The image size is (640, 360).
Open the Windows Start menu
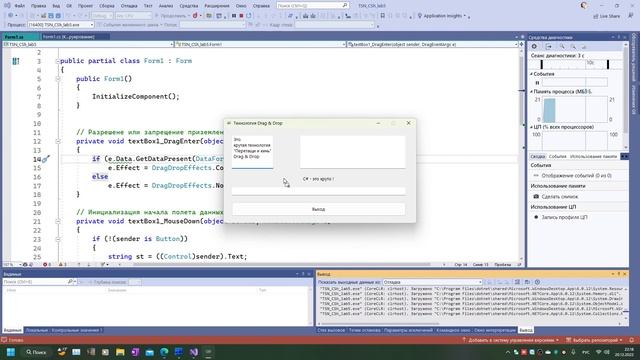[11, 352]
